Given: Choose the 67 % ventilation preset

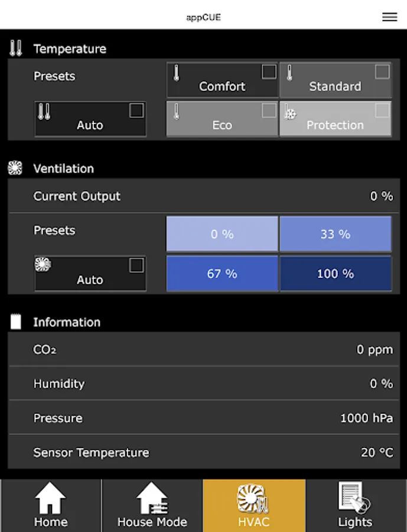Looking at the screenshot, I should (222, 274).
